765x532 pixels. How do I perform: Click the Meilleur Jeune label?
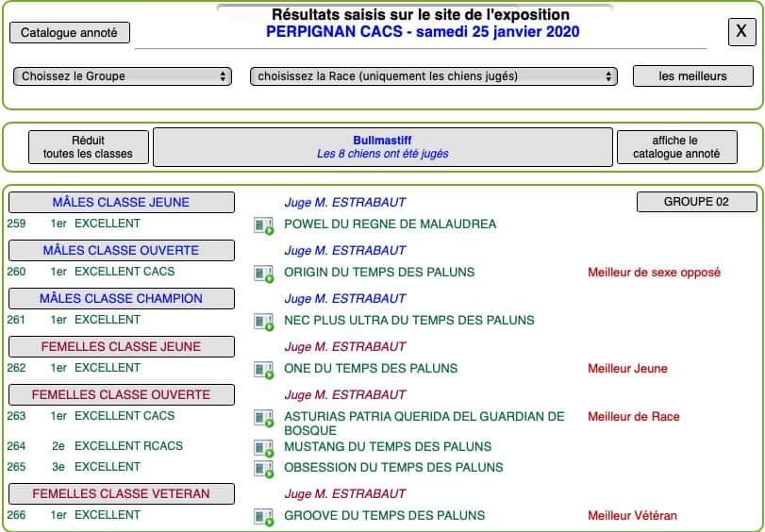[627, 369]
